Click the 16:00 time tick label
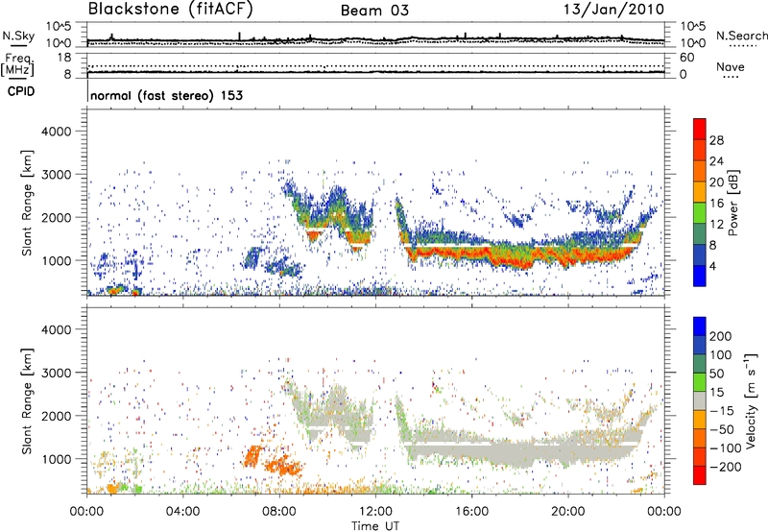Screen dimensions: 768x532 [x=471, y=512]
